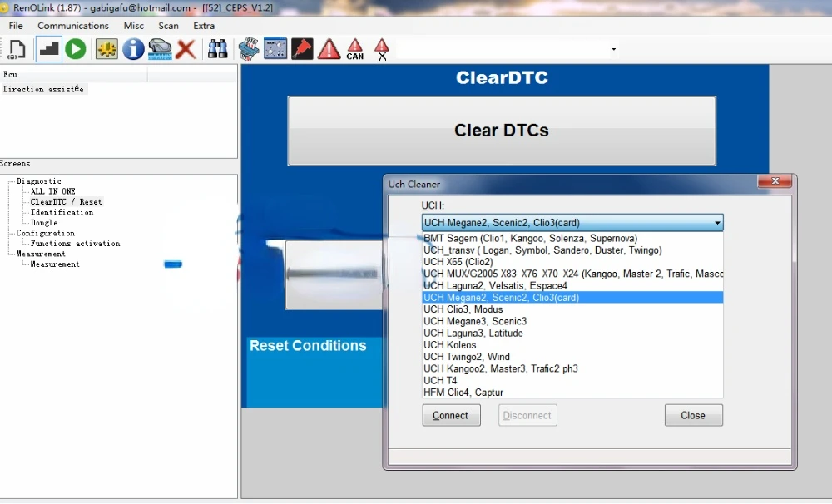Open the toolbar dropdown arrow
The height and width of the screenshot is (504, 832).
pyautogui.click(x=613, y=49)
